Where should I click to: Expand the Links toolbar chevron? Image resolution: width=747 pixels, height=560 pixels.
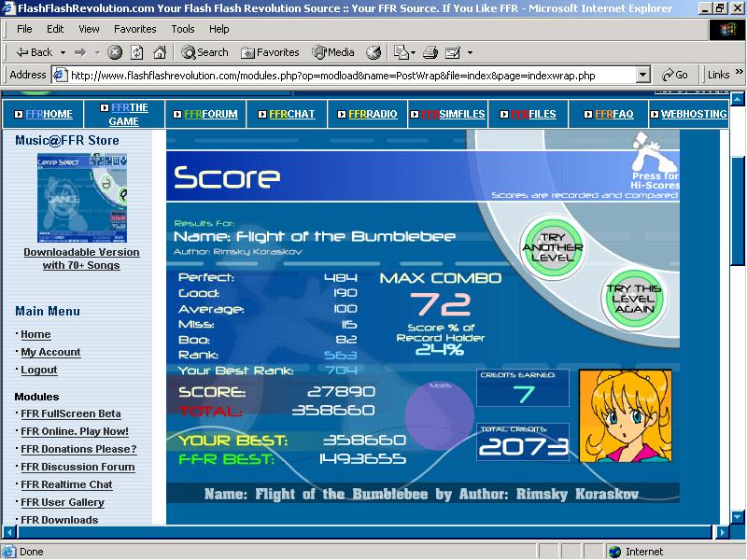pyautogui.click(x=739, y=73)
